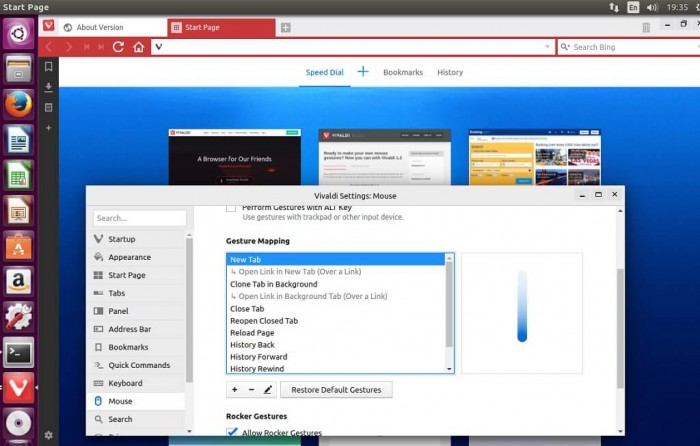700x446 pixels.
Task: Switch to the About Version tab
Action: click(x=113, y=27)
